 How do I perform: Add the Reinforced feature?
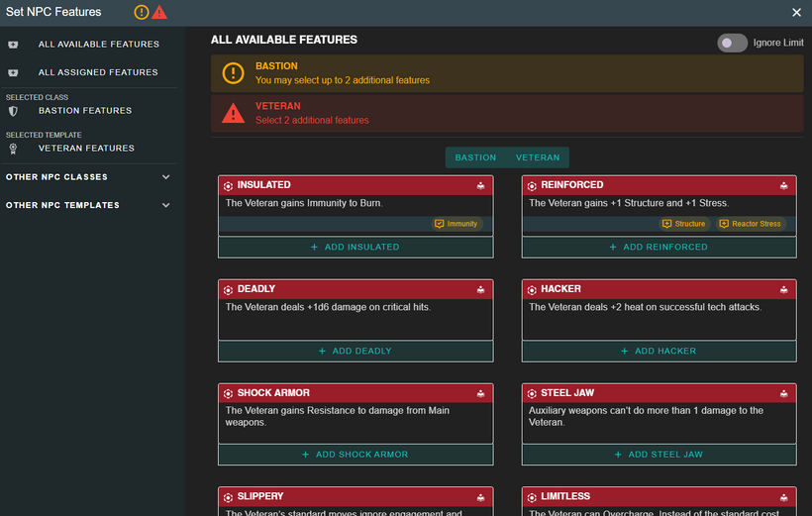[659, 247]
